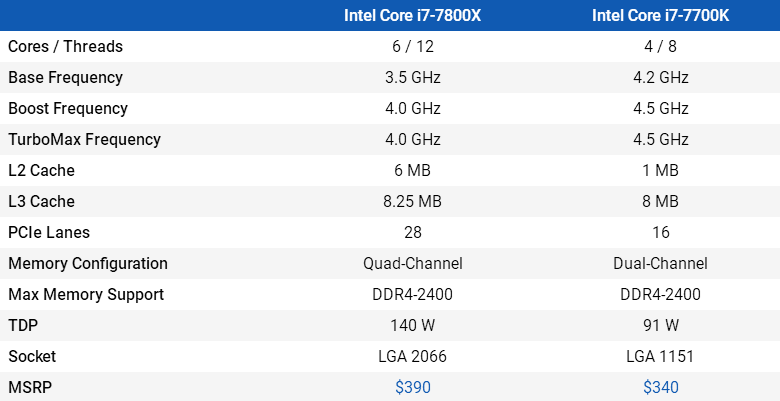Screen dimensions: 780x401
Task: Click the Quad-Channel memory cell
Action: click(412, 263)
